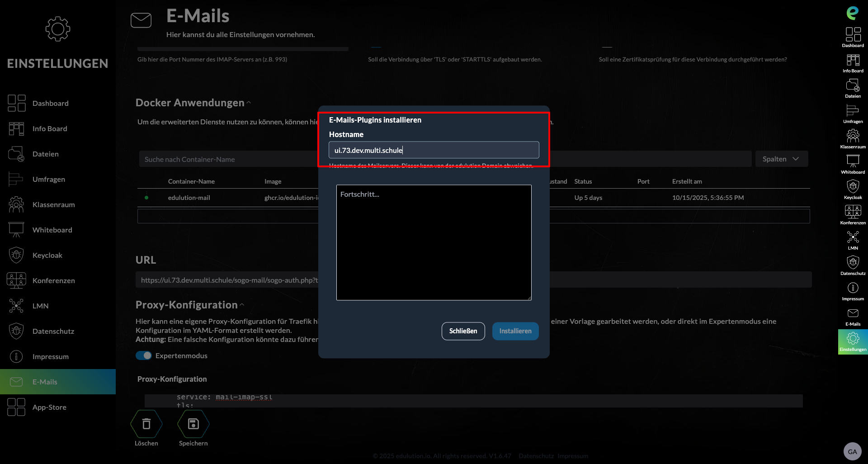Open the Spalten dropdown
The width and height of the screenshot is (868, 464).
click(x=781, y=159)
